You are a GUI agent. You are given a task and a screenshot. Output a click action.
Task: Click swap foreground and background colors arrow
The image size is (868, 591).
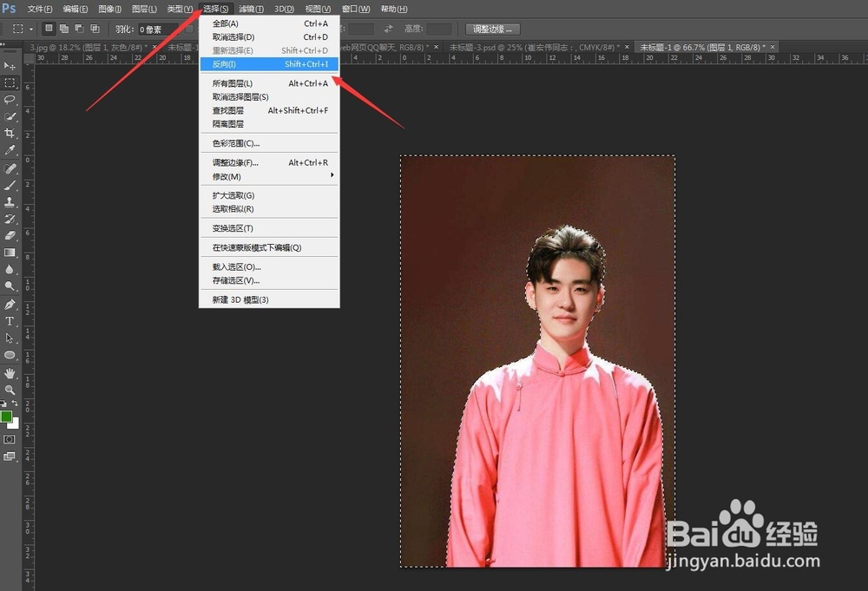(x=15, y=404)
